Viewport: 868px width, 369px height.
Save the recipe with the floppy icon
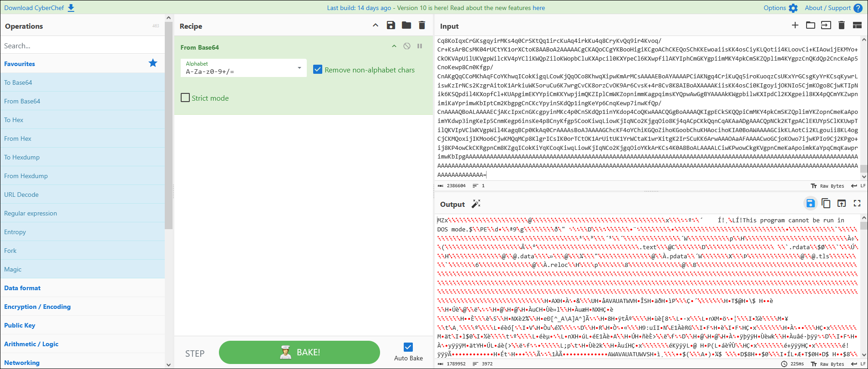tap(391, 26)
